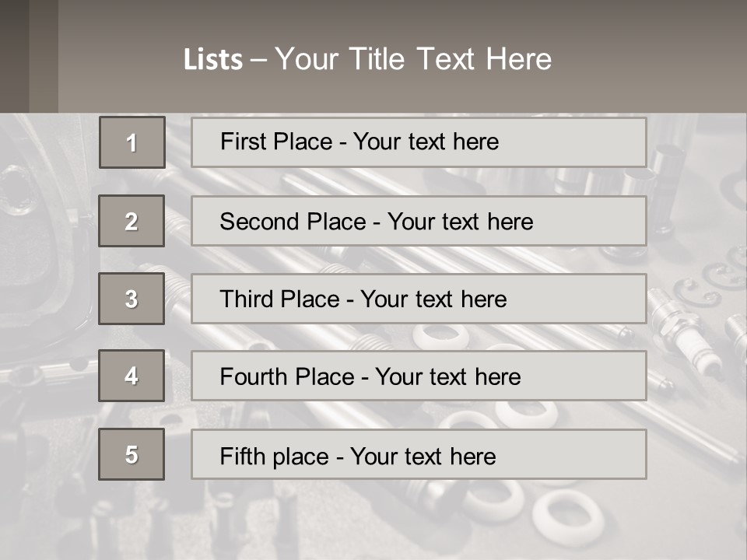Select the number 4 box
This screenshot has height=560, width=747.
(132, 376)
